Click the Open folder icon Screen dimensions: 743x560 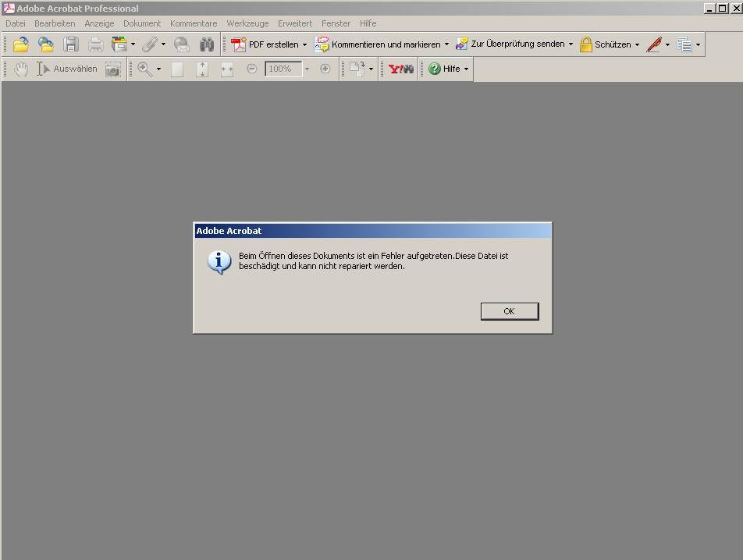click(x=20, y=44)
